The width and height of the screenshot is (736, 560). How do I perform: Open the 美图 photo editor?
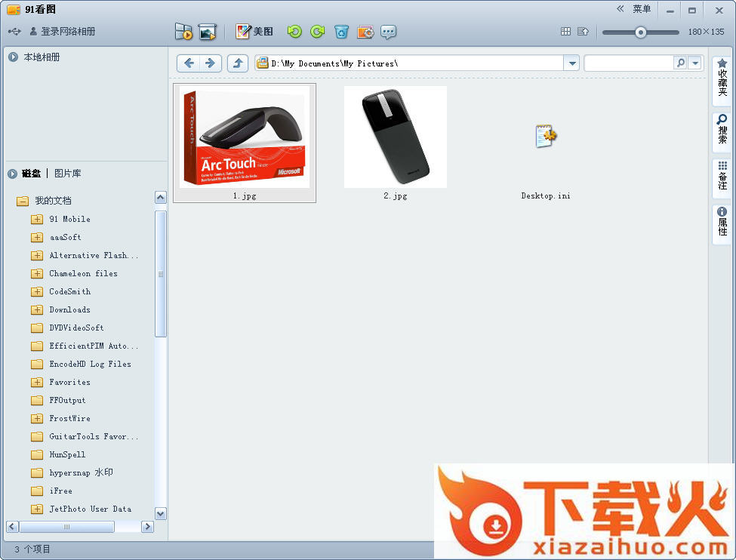pyautogui.click(x=254, y=32)
